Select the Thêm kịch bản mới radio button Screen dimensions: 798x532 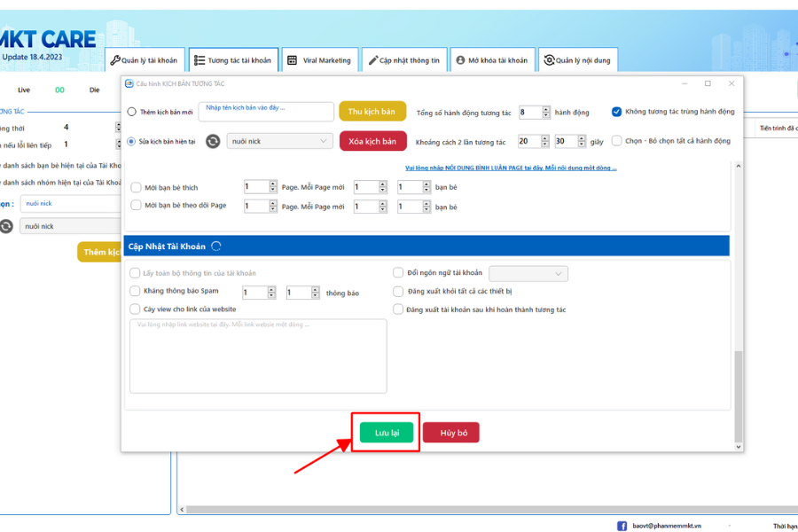point(132,112)
